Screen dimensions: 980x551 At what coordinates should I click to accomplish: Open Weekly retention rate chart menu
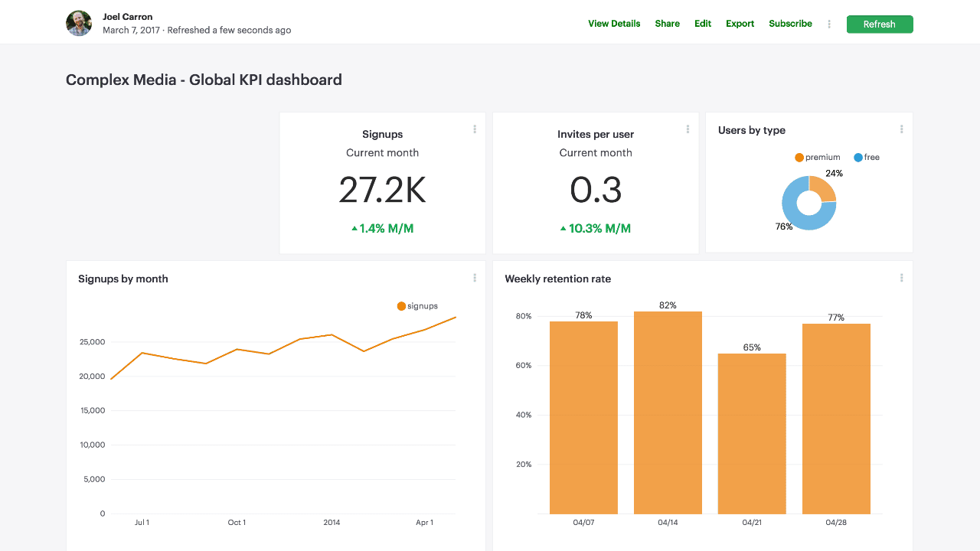[x=901, y=278]
